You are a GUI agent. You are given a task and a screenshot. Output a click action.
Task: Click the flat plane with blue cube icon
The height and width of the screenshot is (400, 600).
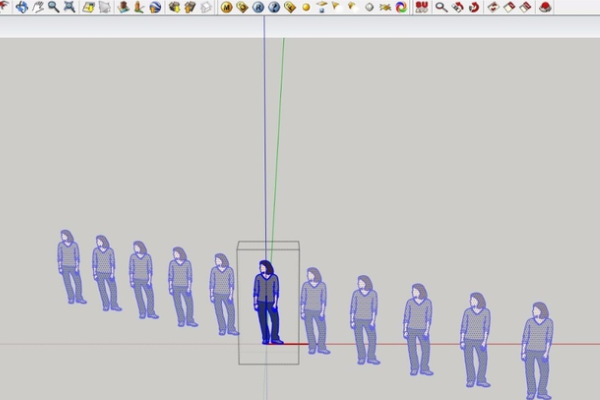tap(322, 7)
